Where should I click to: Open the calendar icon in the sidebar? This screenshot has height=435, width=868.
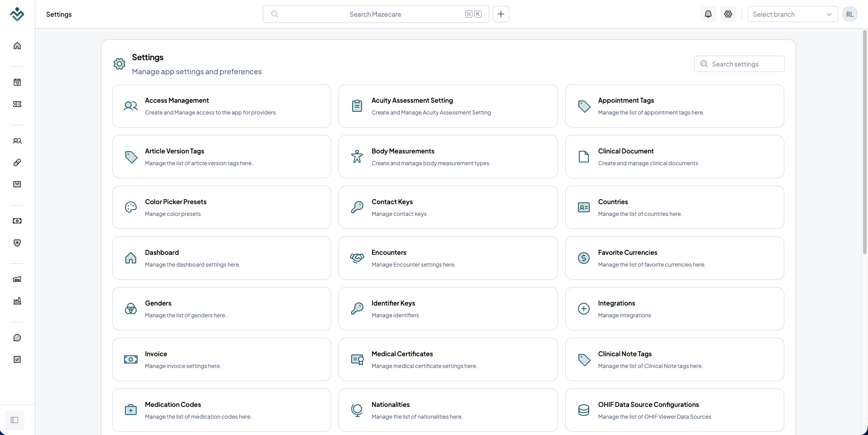pyautogui.click(x=17, y=82)
